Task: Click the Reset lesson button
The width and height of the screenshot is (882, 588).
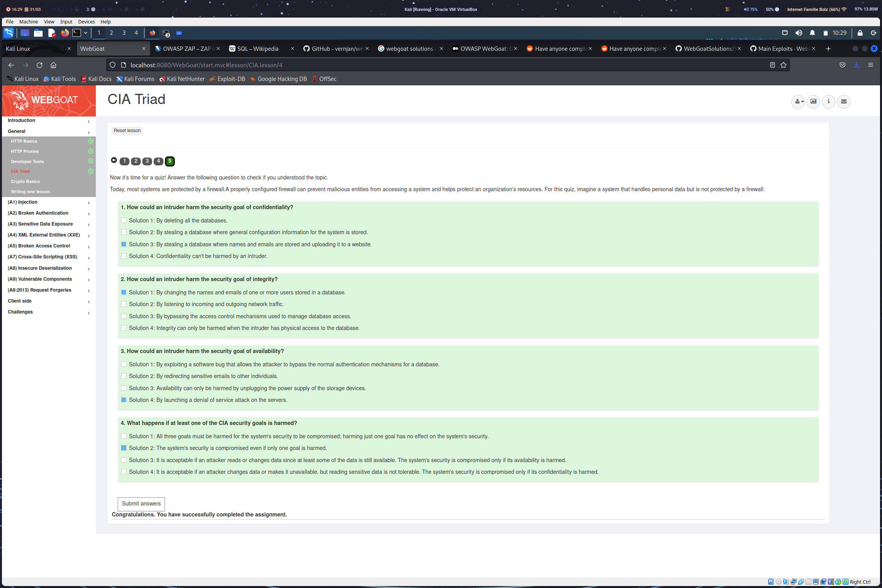Action: tap(127, 131)
